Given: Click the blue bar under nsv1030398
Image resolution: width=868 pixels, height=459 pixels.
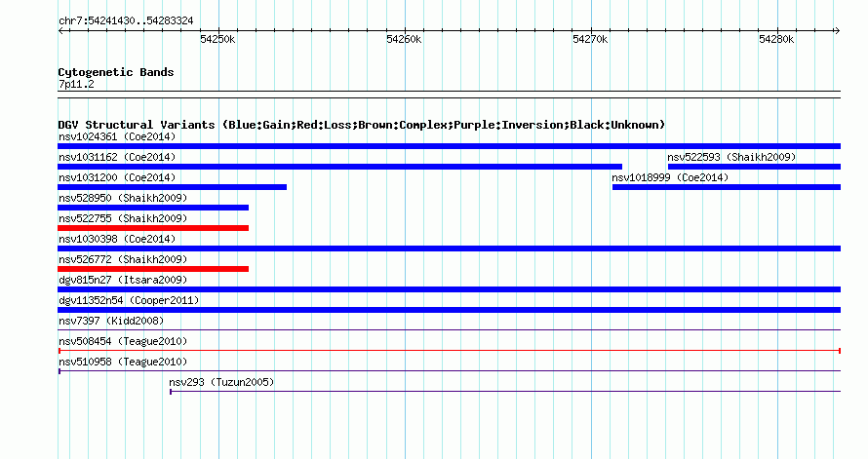Looking at the screenshot, I should (x=449, y=249).
